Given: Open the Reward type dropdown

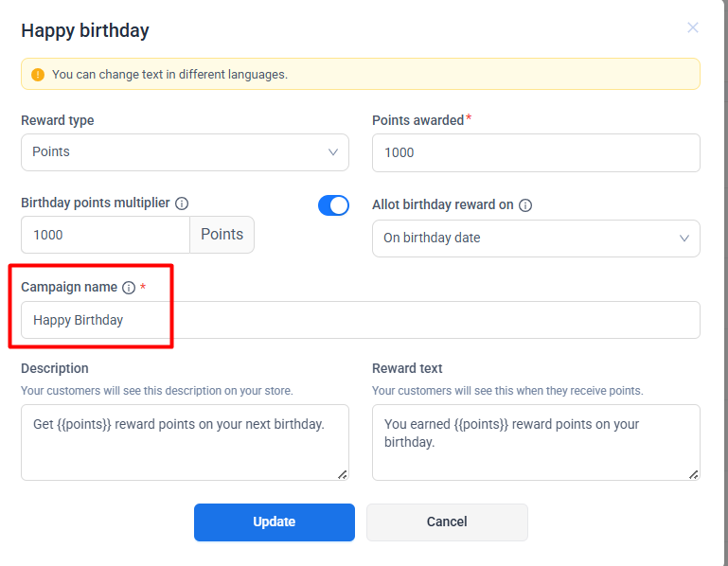Looking at the screenshot, I should (185, 152).
